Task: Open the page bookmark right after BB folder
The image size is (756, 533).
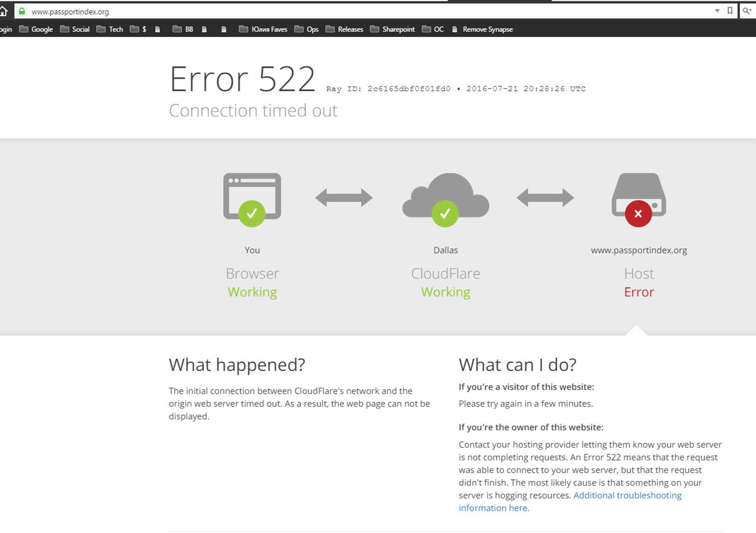Action: coord(205,29)
